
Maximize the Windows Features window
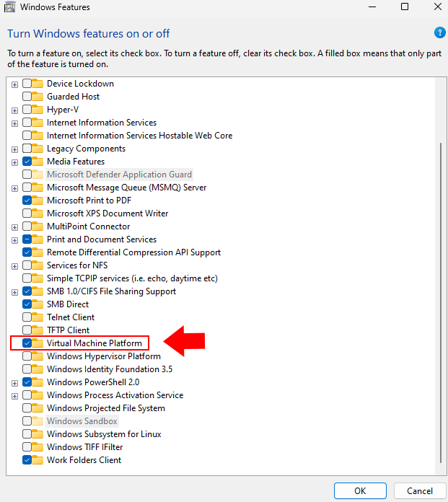(x=405, y=6)
